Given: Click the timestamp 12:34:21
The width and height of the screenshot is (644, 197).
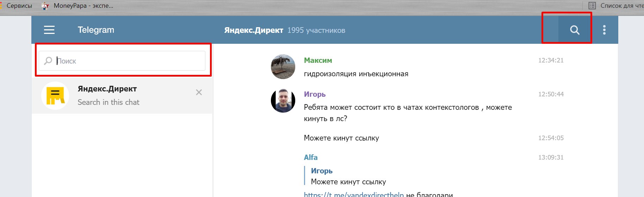Looking at the screenshot, I should (551, 60).
